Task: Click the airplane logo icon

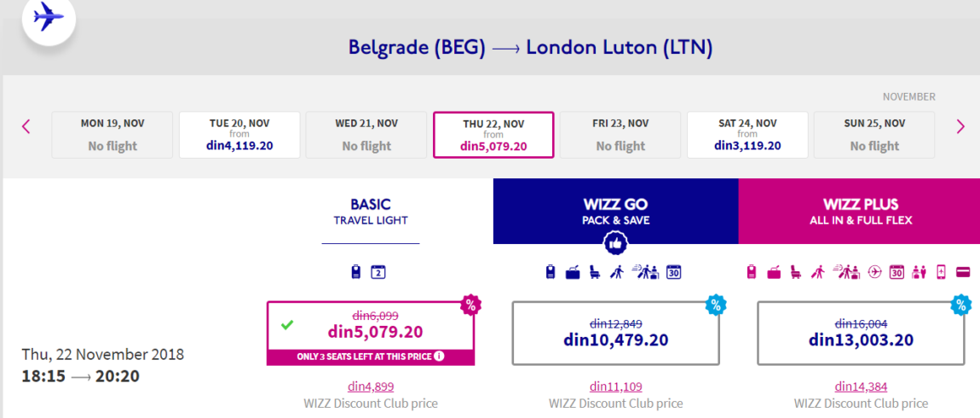Action: pyautogui.click(x=49, y=18)
